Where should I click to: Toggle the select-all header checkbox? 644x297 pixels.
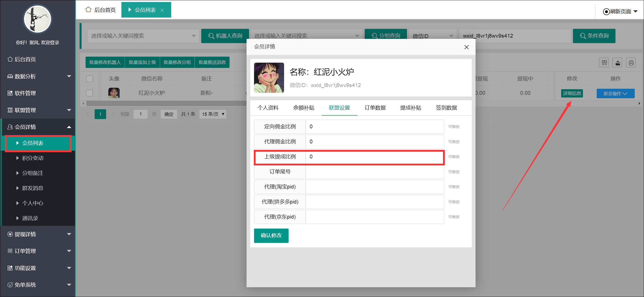[89, 79]
